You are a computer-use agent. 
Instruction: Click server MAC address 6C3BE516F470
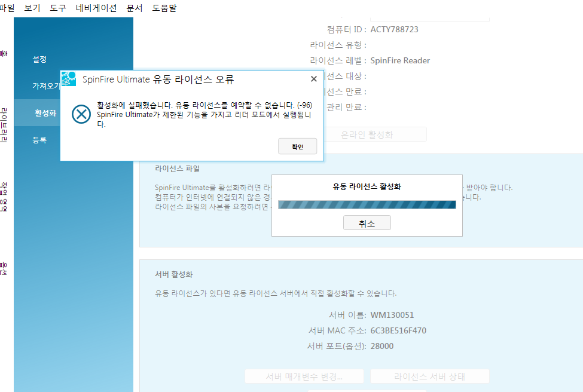pos(398,330)
